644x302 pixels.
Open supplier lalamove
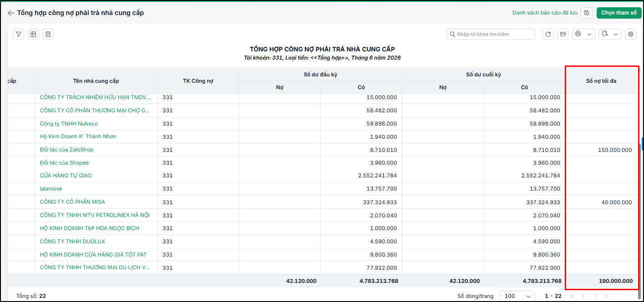pos(51,189)
